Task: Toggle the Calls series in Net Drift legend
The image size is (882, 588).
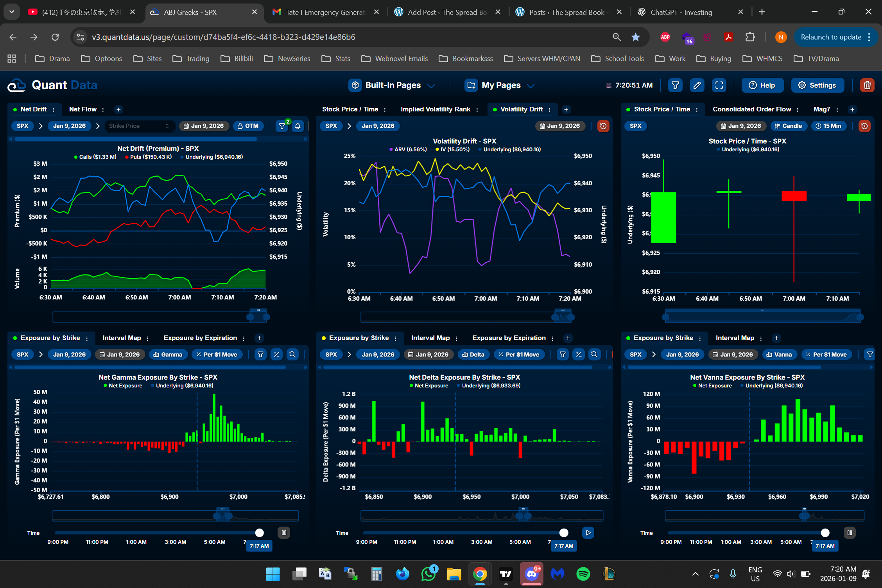Action: tap(95, 157)
